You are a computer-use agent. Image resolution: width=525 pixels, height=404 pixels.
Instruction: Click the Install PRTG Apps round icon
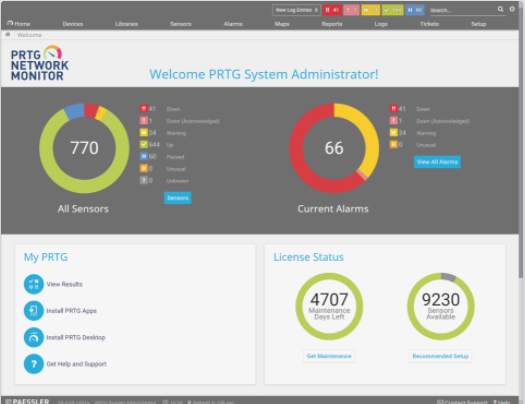point(33,311)
